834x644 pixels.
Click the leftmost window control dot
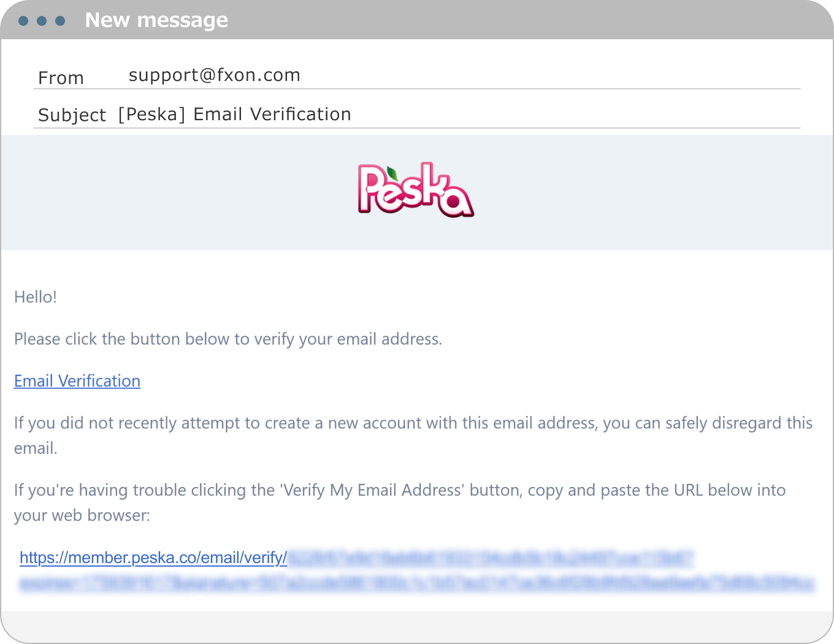(x=23, y=21)
